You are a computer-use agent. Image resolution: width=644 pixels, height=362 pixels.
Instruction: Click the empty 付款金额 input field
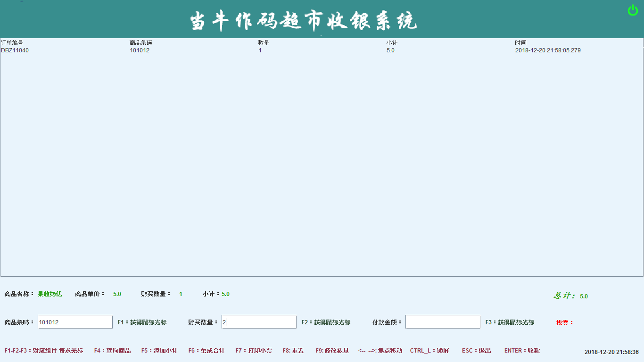pyautogui.click(x=443, y=322)
